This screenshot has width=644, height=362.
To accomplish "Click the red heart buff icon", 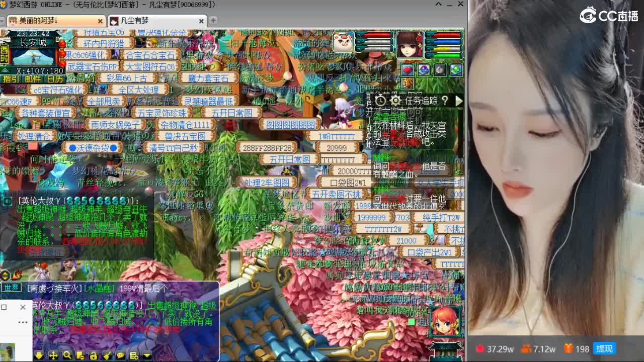I will pyautogui.click(x=408, y=70).
